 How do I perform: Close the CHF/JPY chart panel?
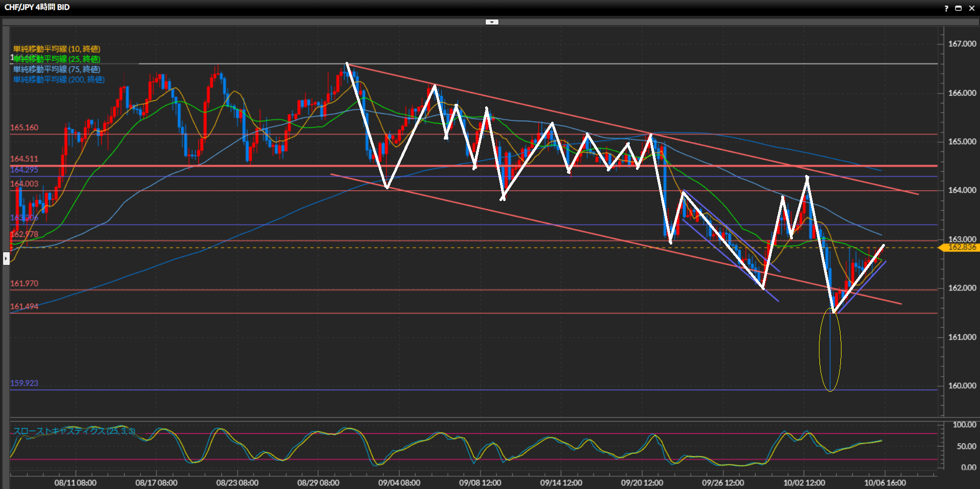(x=972, y=8)
